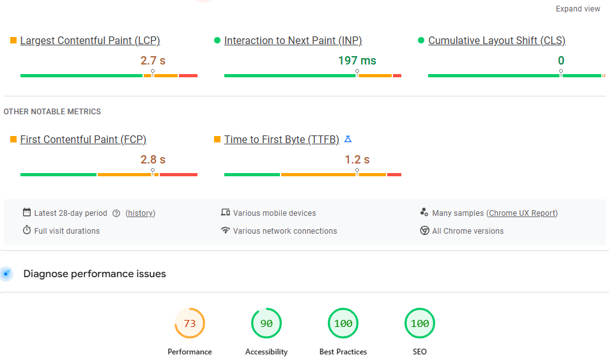Click the experimental flask icon beside TTFB

tap(348, 139)
